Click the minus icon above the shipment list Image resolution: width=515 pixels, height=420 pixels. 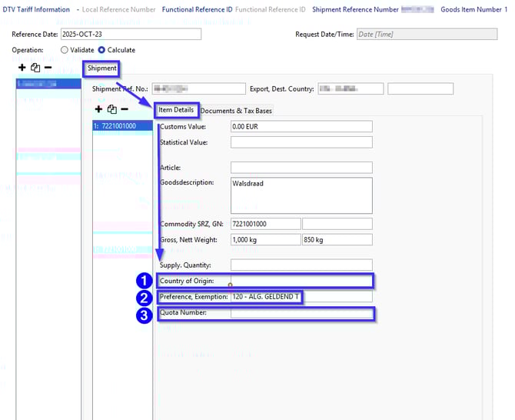point(48,68)
